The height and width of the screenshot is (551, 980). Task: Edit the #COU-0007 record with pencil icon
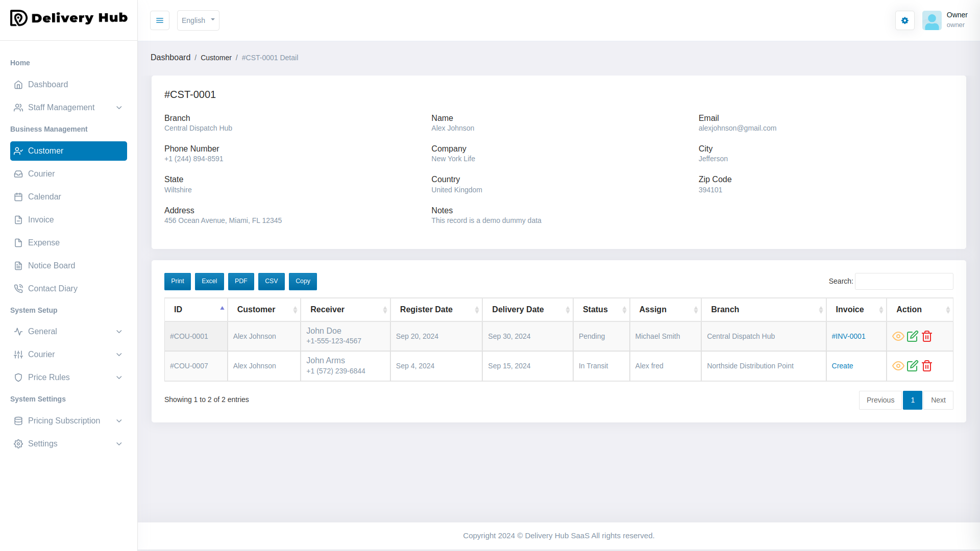[913, 366]
